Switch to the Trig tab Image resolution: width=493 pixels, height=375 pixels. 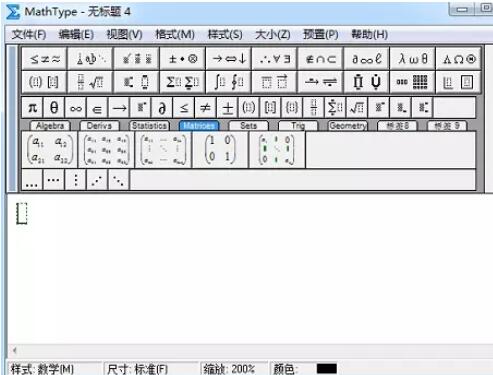(298, 126)
